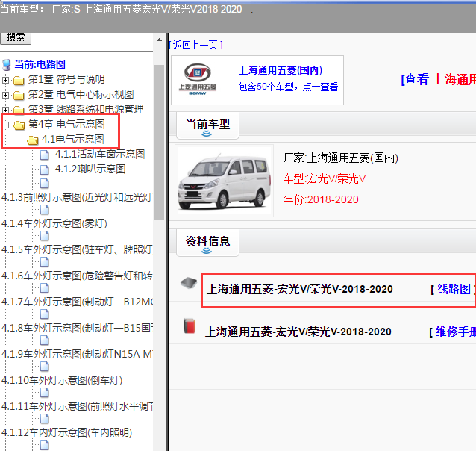Click document icon for 4.1.1活动车窗示意图

pos(45,155)
